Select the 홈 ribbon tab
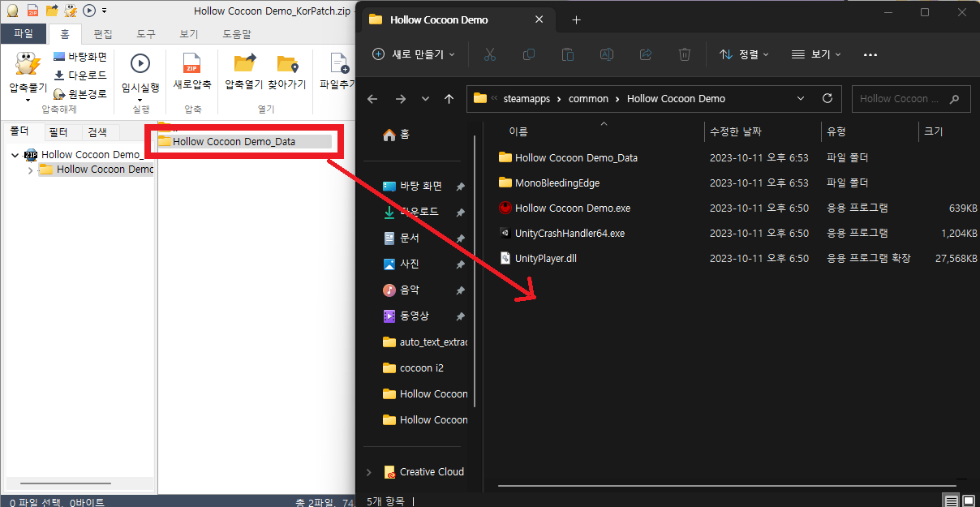980x507 pixels. 64,33
